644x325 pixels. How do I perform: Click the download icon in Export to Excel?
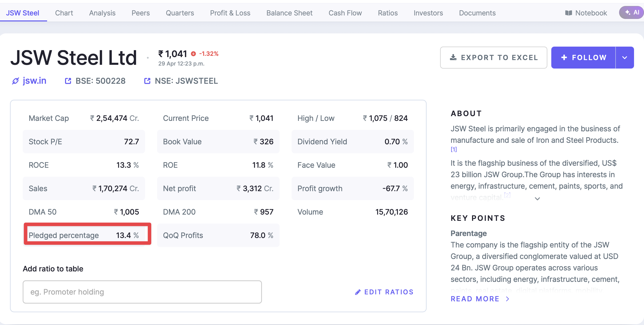click(453, 58)
